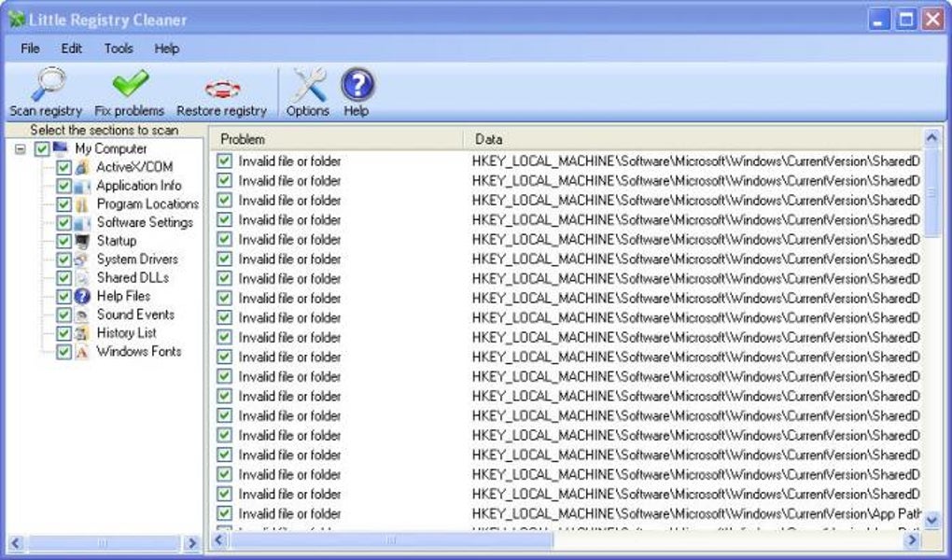Sort by the Data column header

point(693,139)
